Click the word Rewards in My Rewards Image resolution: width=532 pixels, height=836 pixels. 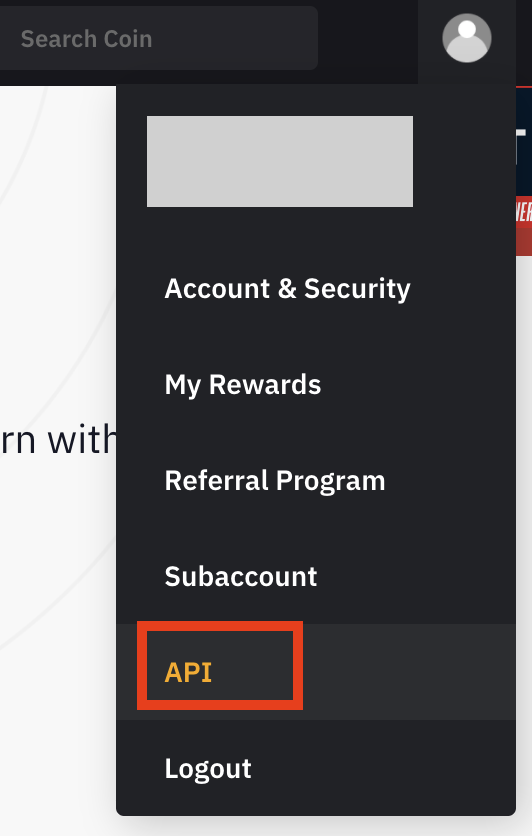click(265, 384)
